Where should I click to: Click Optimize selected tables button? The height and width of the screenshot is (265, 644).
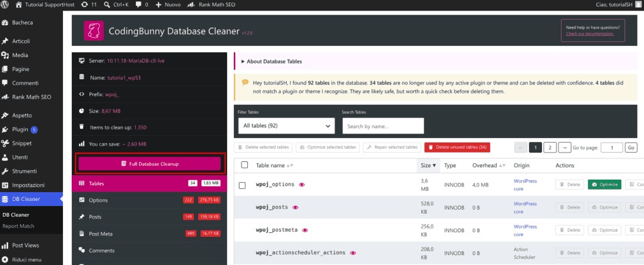coord(328,148)
